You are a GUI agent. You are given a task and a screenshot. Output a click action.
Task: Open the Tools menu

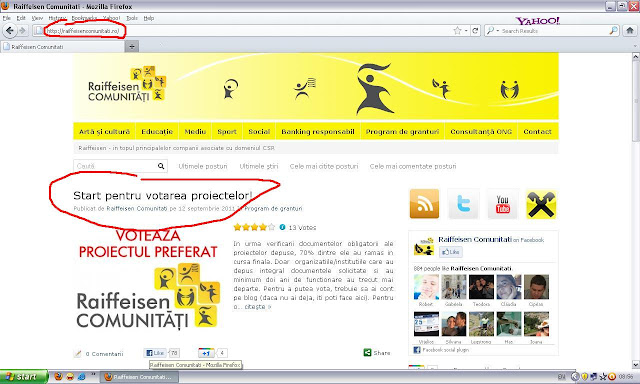[x=132, y=18]
